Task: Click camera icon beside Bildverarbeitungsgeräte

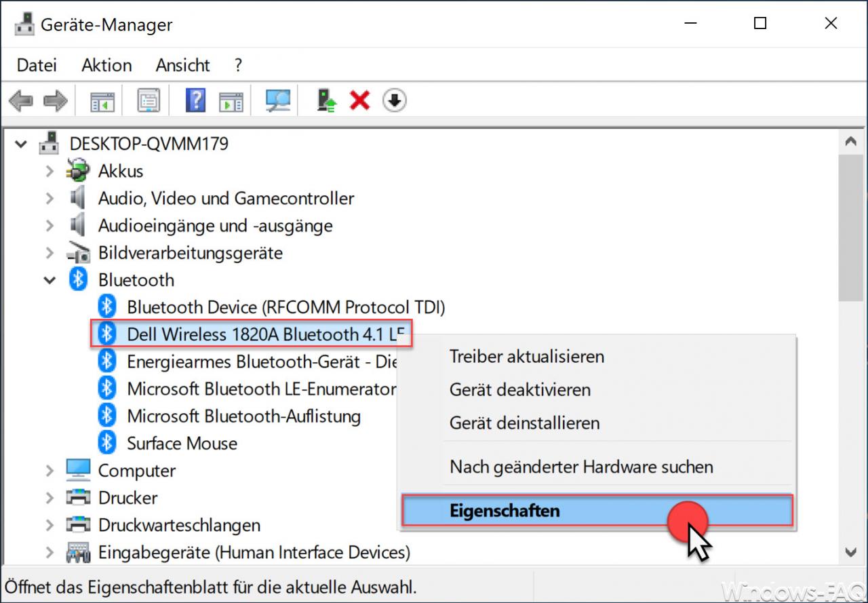Action: pyautogui.click(x=78, y=253)
